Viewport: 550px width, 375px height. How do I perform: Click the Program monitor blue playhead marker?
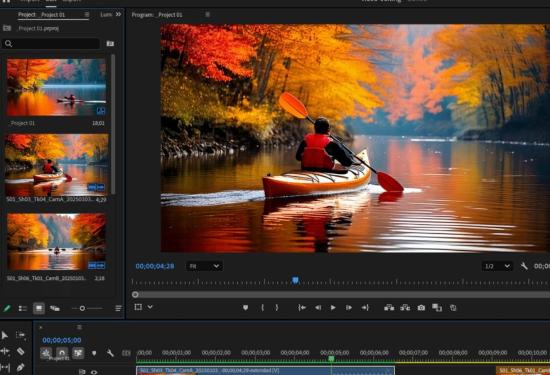click(x=295, y=280)
